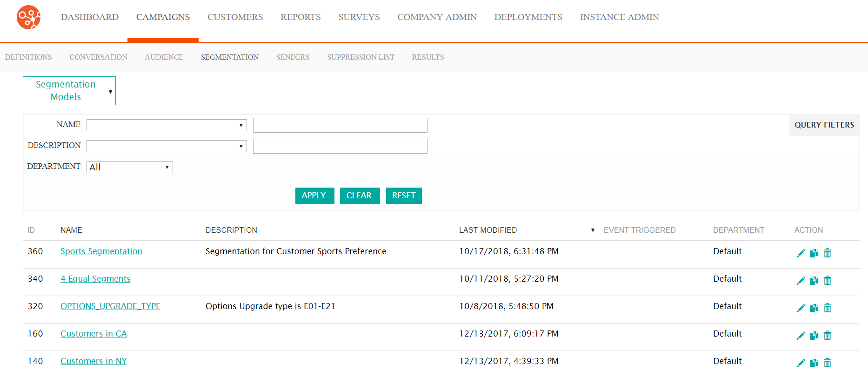The width and height of the screenshot is (868, 371).
Task: Open the CUSTOMERS menu
Action: coord(235,17)
